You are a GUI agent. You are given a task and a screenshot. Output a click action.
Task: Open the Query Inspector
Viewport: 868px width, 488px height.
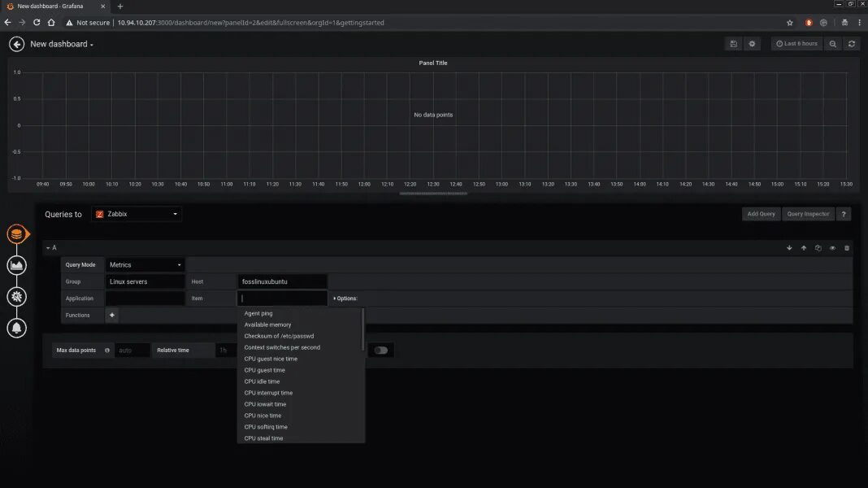click(x=808, y=214)
